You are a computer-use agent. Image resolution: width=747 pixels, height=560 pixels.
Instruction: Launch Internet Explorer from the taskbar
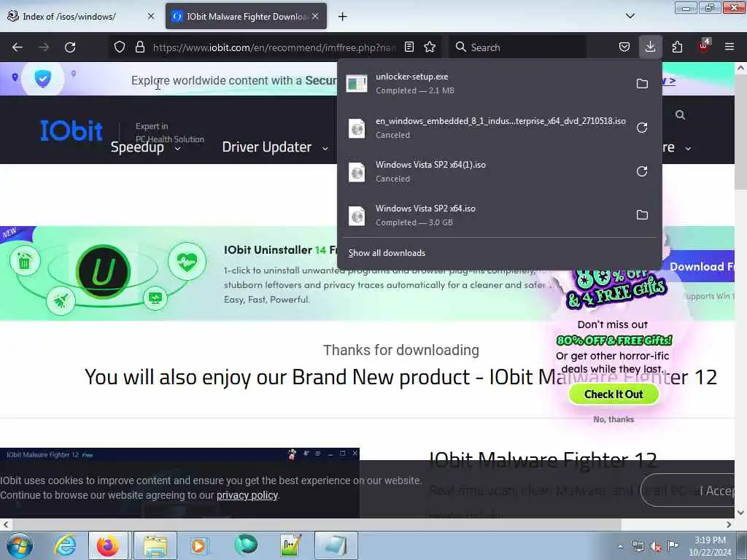coord(65,545)
